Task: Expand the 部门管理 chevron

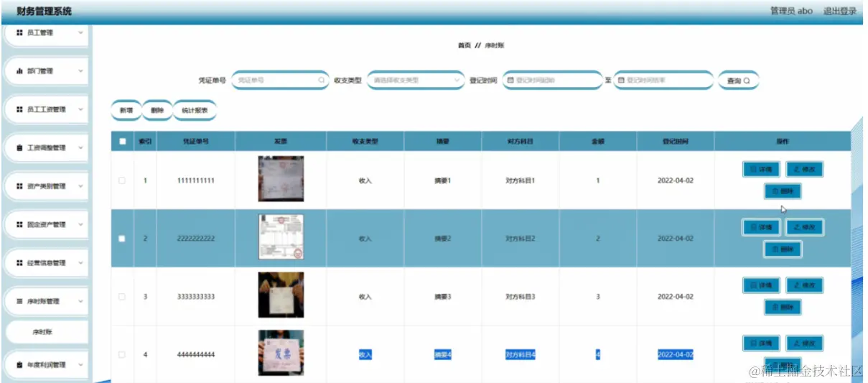Action: [80, 71]
